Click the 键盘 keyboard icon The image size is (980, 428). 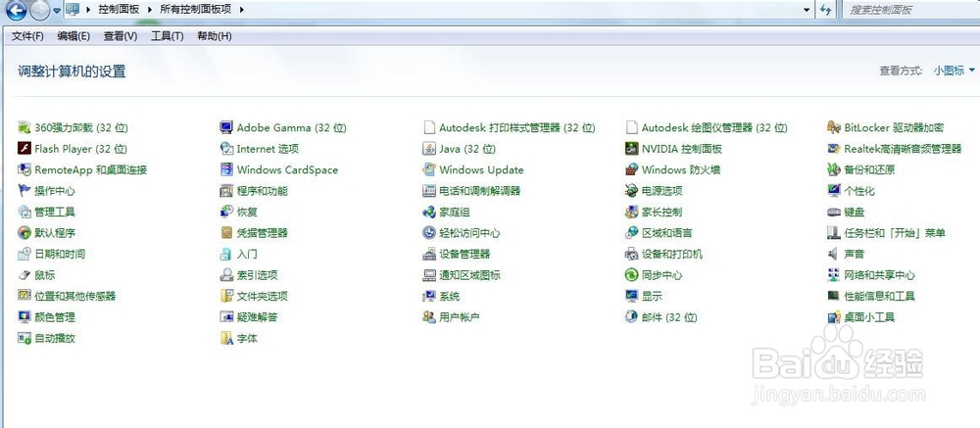(x=834, y=212)
